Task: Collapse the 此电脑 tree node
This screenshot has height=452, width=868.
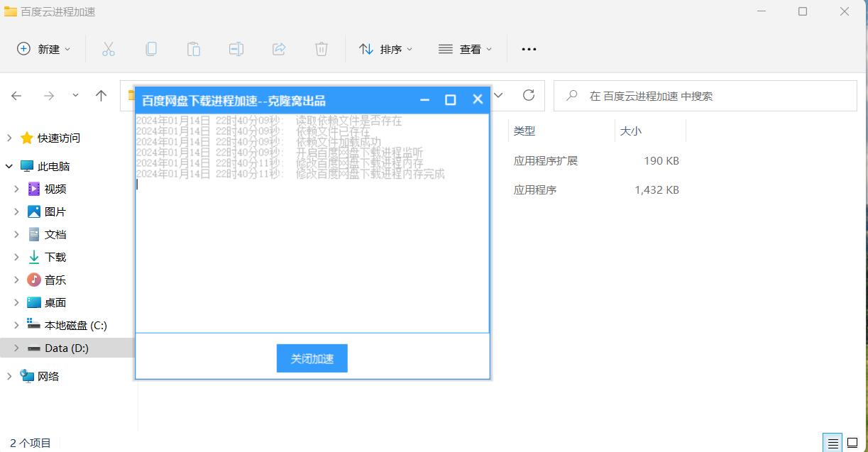Action: coord(9,166)
